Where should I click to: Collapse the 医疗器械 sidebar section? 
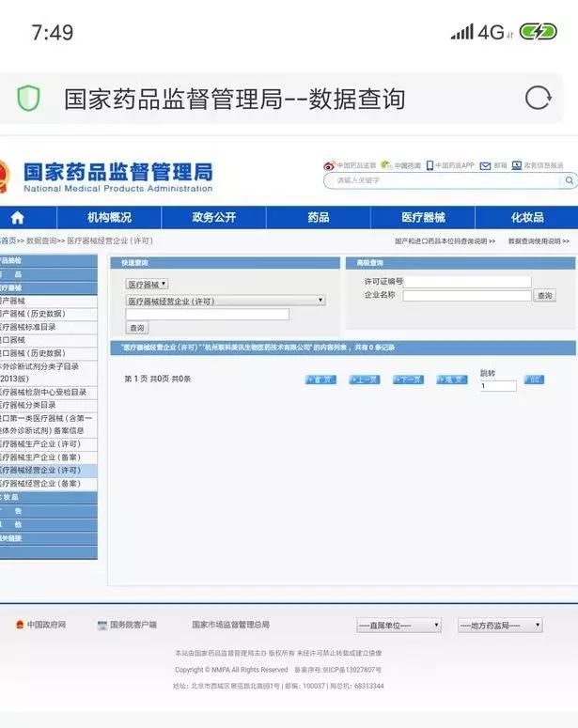pyautogui.click(x=49, y=287)
